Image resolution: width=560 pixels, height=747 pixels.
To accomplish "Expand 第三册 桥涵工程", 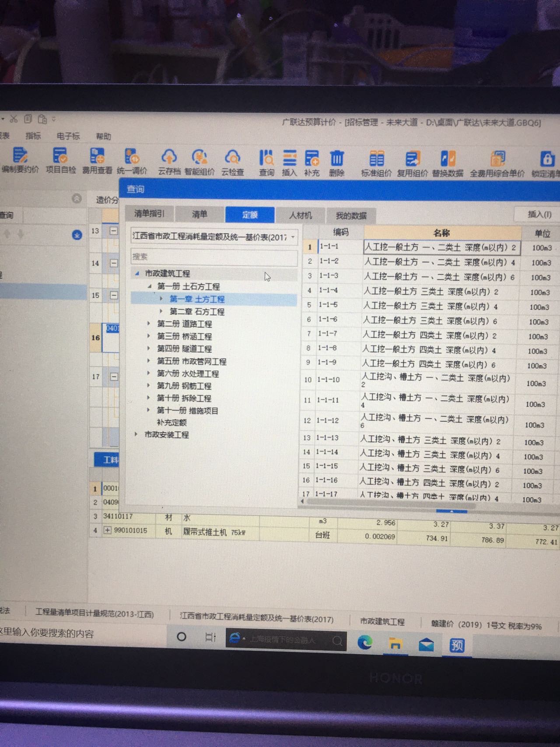I will click(x=149, y=336).
